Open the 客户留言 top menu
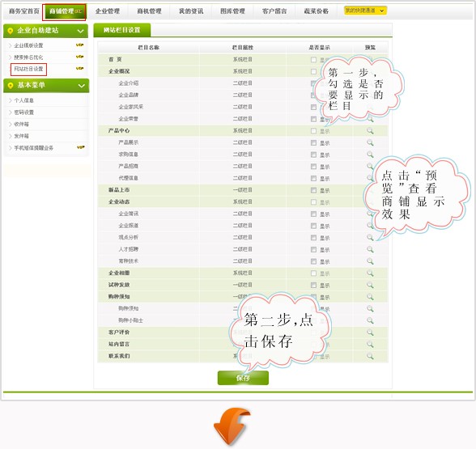The image size is (476, 449). (274, 11)
